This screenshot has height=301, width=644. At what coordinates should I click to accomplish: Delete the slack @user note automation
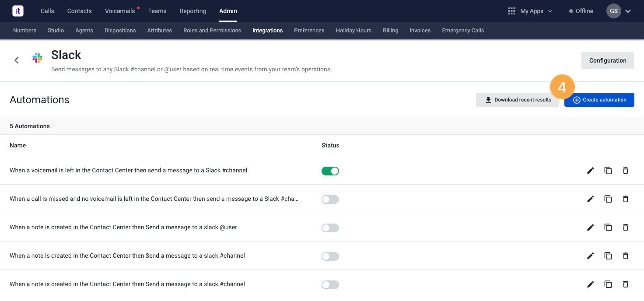pos(626,227)
